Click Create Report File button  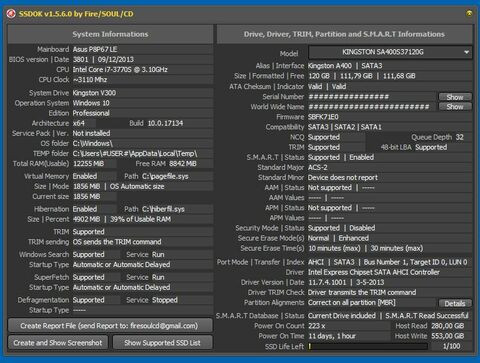pyautogui.click(x=110, y=326)
